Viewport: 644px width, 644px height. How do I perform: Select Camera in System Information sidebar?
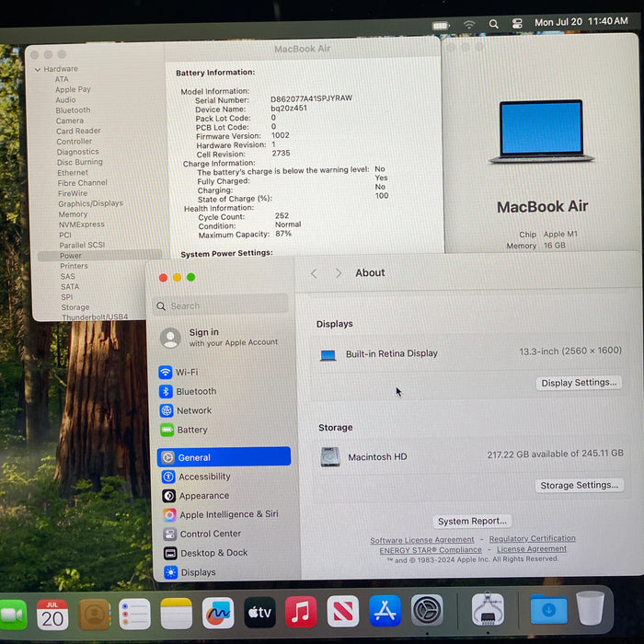pos(69,121)
